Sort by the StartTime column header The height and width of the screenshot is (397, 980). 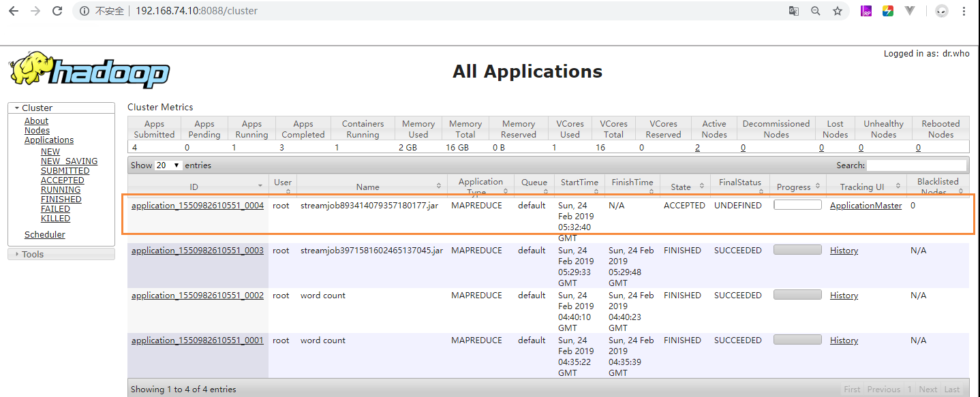pos(579,186)
